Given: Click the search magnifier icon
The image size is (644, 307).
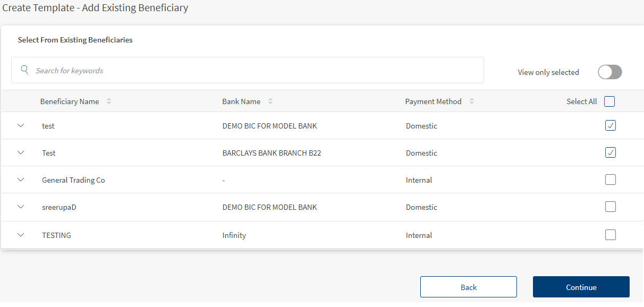Looking at the screenshot, I should pyautogui.click(x=24, y=70).
